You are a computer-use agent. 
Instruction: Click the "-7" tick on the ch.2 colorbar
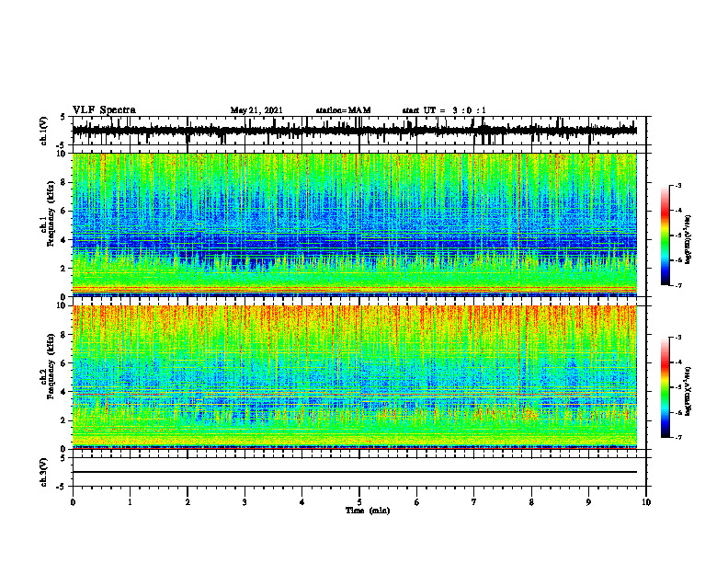tap(677, 437)
